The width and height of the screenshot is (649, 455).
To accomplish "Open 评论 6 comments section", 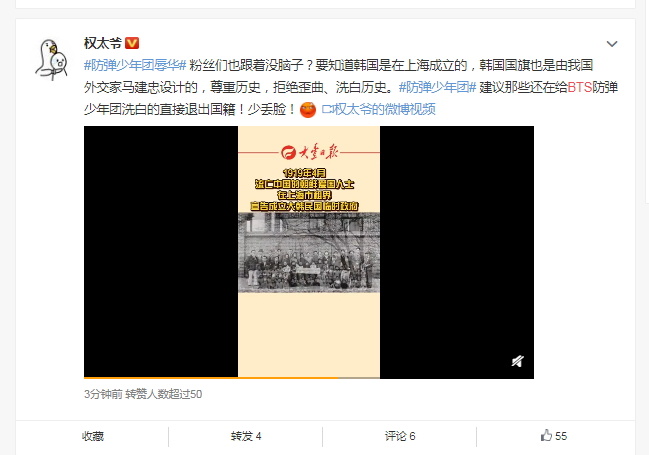I will tap(400, 436).
